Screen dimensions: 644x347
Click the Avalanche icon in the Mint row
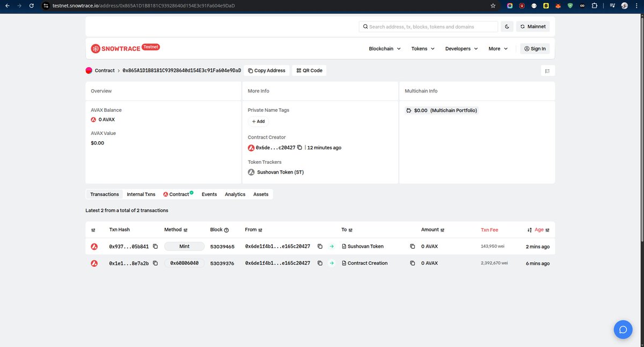[94, 247]
